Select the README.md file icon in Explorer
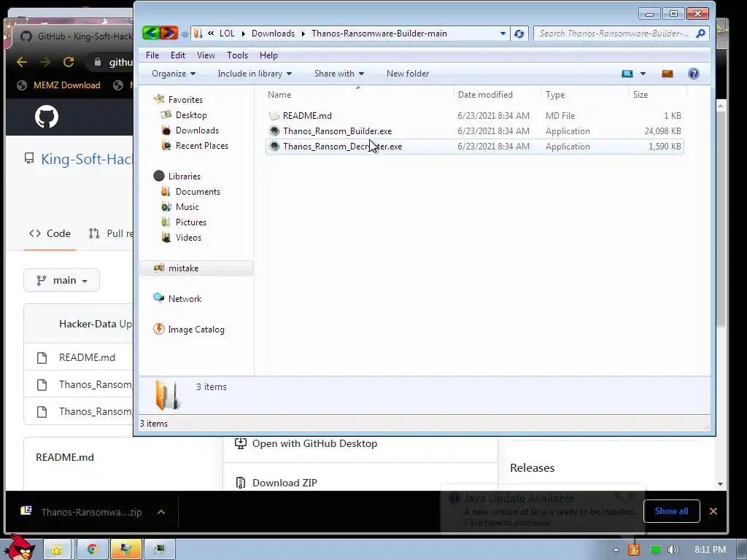 [x=274, y=116]
